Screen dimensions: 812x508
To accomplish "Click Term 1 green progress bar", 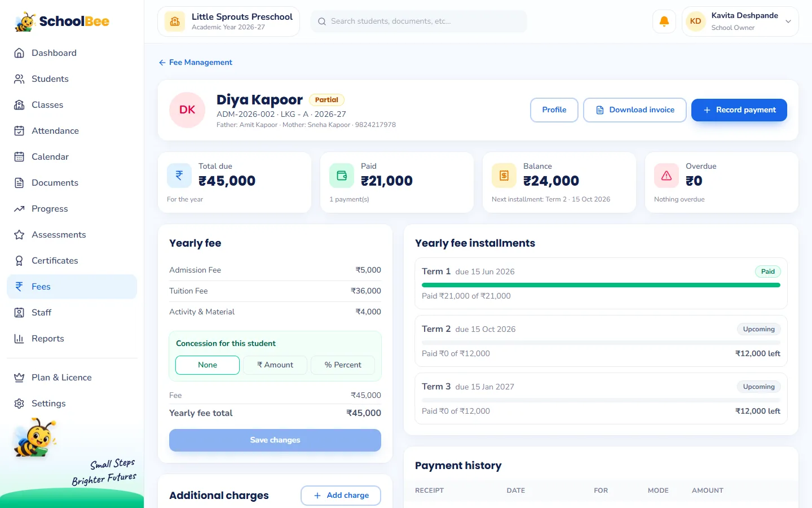I will (x=601, y=285).
